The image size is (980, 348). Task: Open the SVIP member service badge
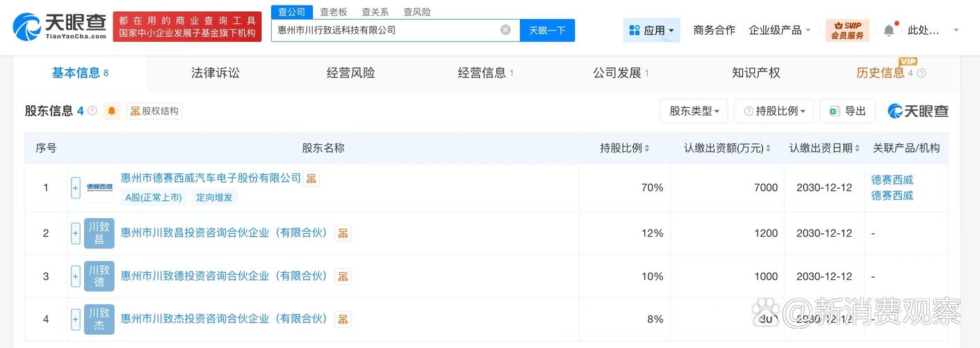[847, 30]
